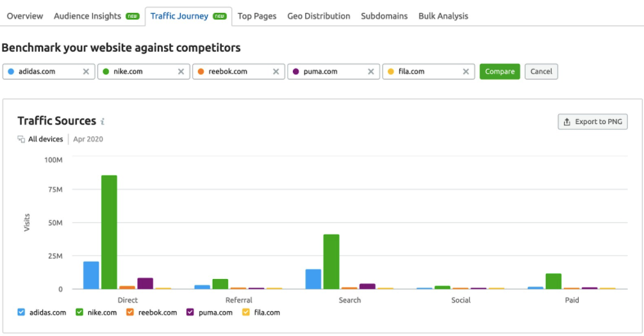Click the nike.com domain input field

pos(144,72)
